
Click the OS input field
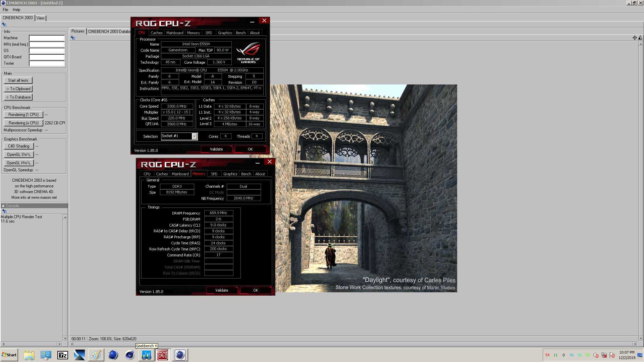tap(47, 51)
